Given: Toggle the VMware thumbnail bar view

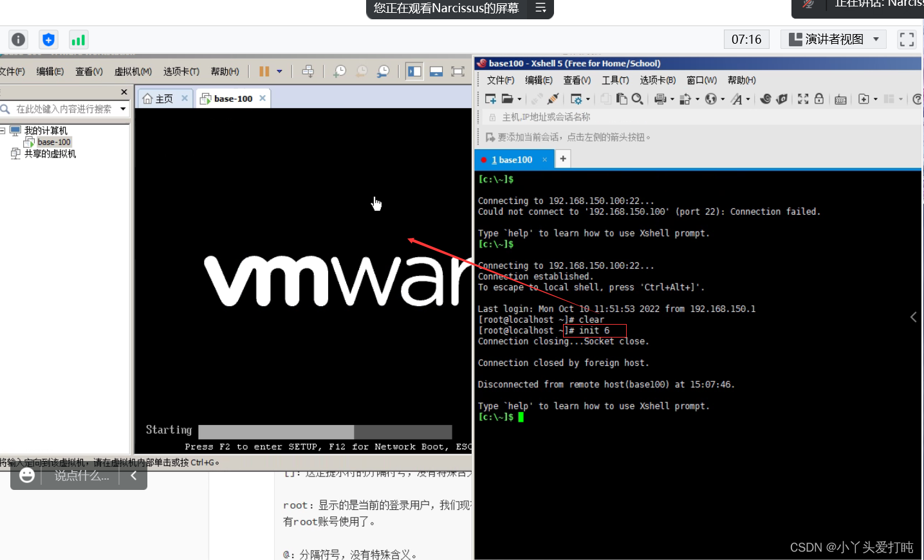Looking at the screenshot, I should (x=436, y=71).
